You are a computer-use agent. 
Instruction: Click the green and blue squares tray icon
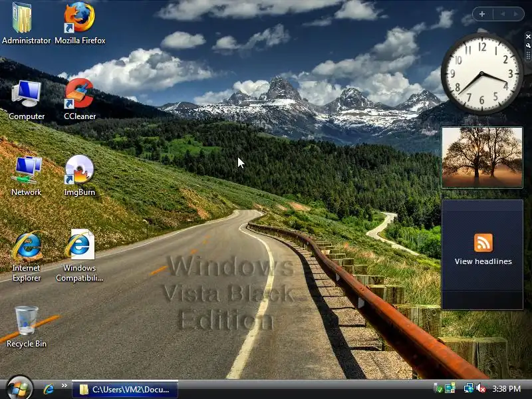(450, 388)
